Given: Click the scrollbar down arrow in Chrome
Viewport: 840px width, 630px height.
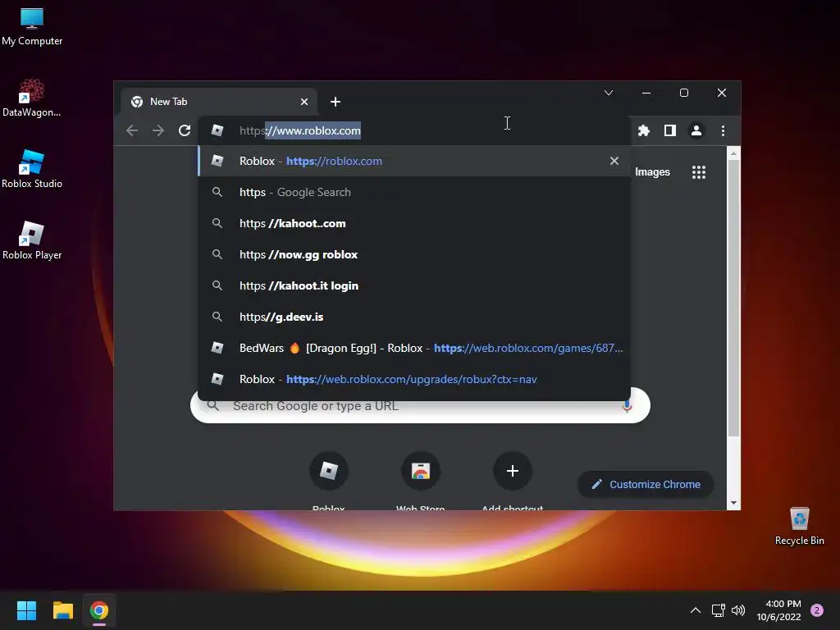Looking at the screenshot, I should pyautogui.click(x=733, y=503).
